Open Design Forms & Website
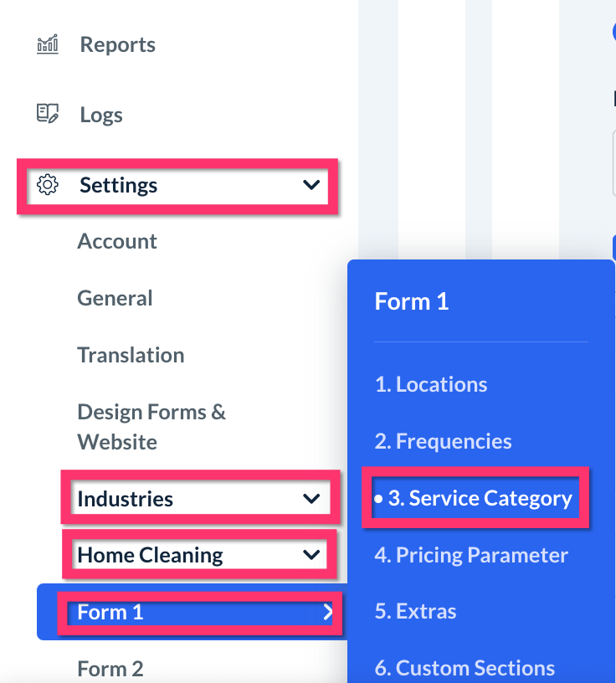 point(151,426)
